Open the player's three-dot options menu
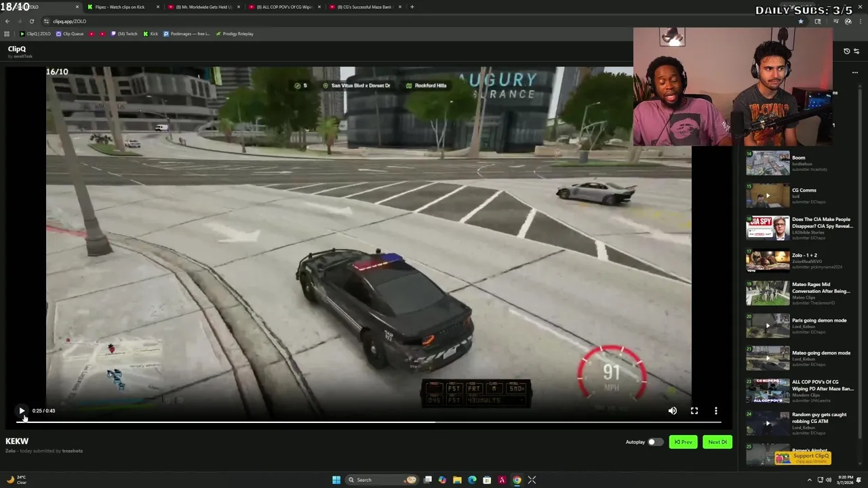The image size is (868, 488). tap(716, 411)
